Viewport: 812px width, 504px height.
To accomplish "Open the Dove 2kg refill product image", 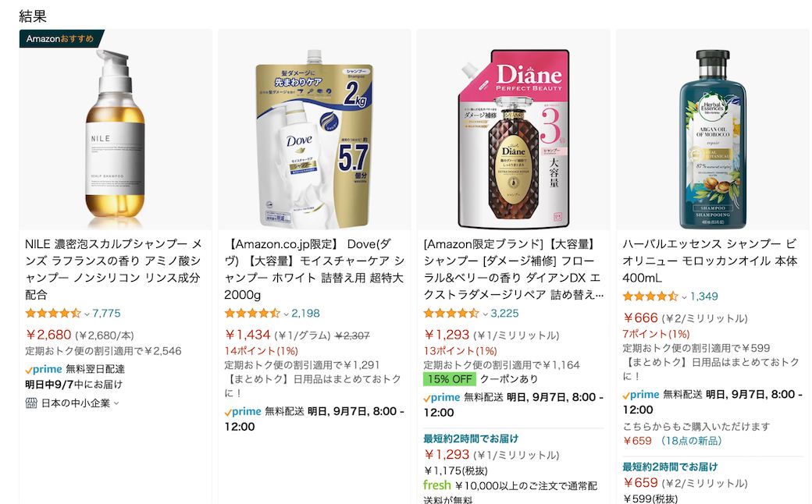I will (x=314, y=133).
